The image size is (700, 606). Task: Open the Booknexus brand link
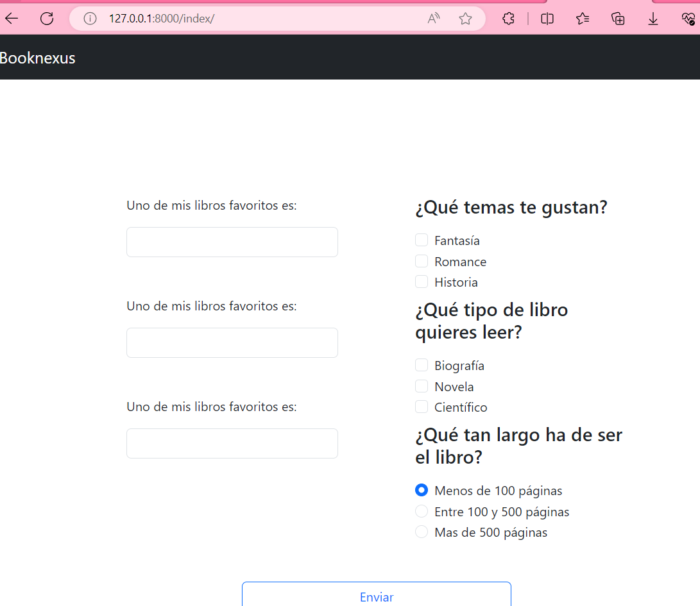click(x=37, y=58)
